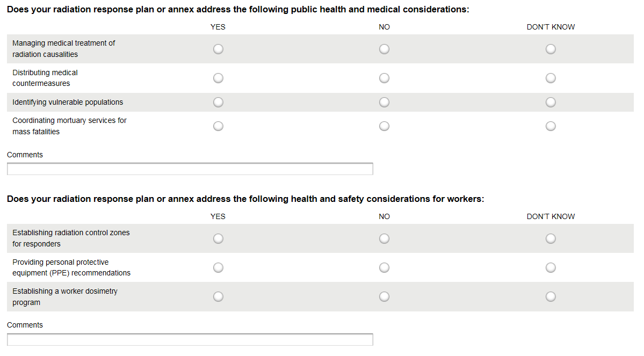Mark NO for establishing radiation control zones

(384, 238)
